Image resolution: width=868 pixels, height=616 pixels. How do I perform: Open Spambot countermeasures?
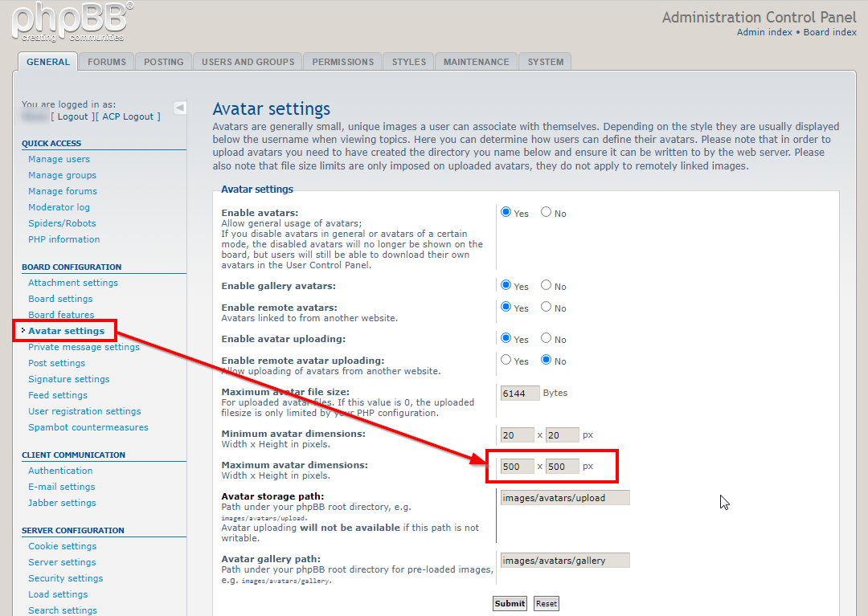click(x=88, y=427)
